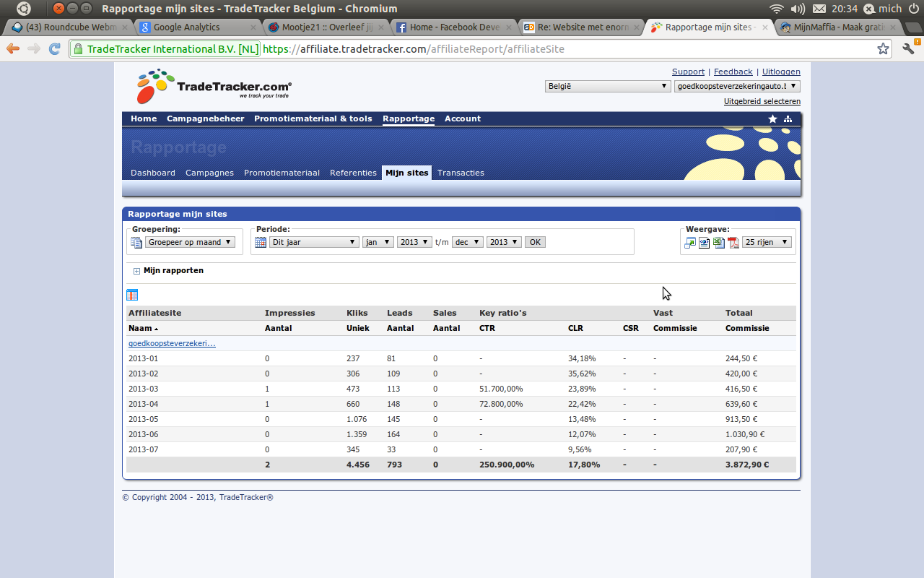Close the Google Analytics tab
The height and width of the screenshot is (578, 924).
coord(254,27)
